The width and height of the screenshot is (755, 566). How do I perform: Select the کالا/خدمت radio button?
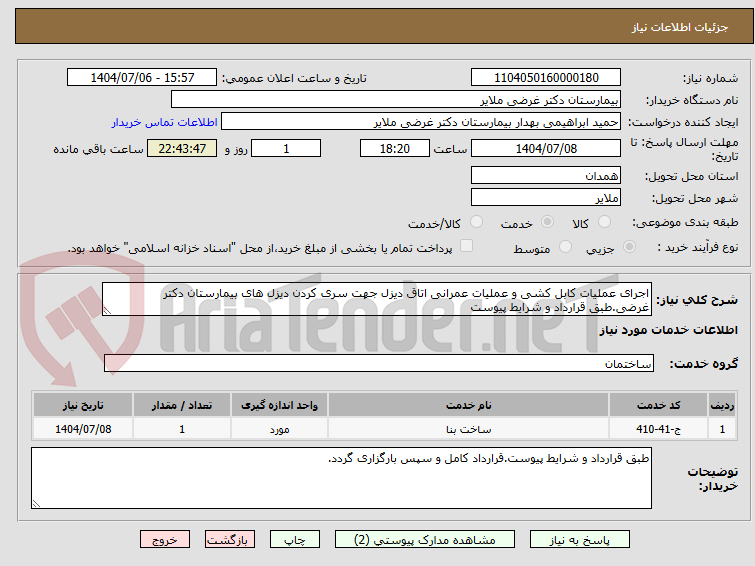(476, 222)
